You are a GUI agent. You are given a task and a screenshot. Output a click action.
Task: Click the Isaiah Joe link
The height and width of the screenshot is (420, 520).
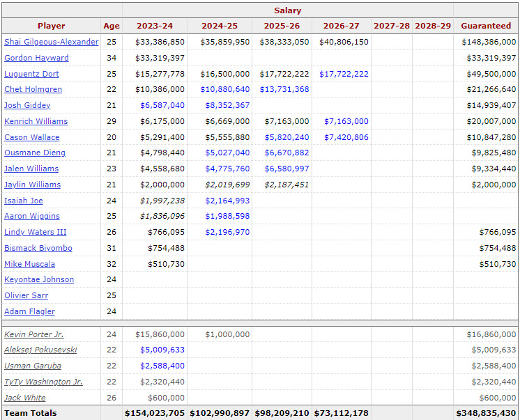[24, 201]
